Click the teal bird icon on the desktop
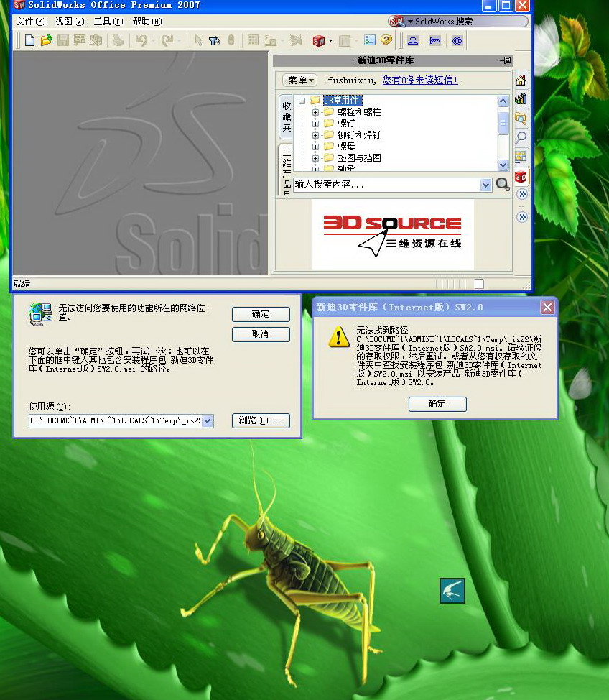 tap(452, 591)
